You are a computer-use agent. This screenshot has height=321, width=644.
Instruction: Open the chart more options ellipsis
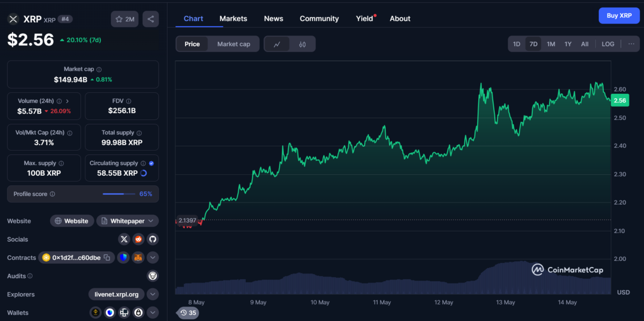click(631, 44)
